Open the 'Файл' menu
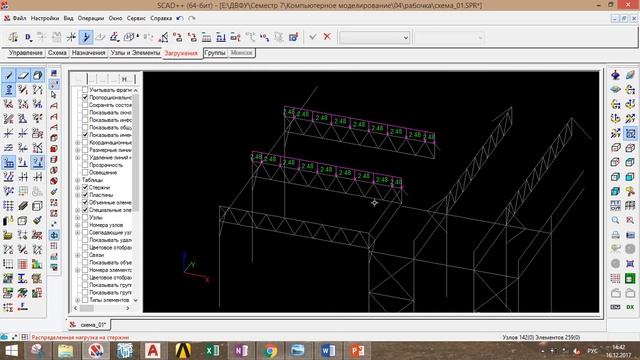This screenshot has height=360, width=640. pyautogui.click(x=19, y=18)
